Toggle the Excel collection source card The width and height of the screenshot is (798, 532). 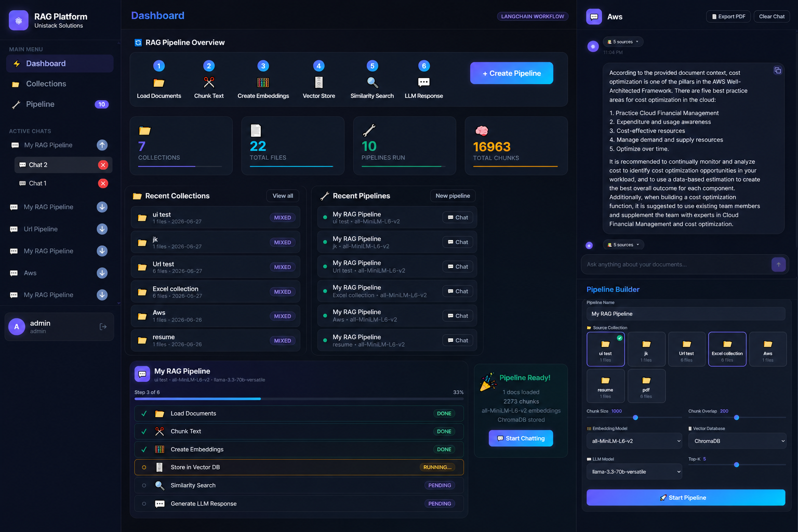tap(727, 349)
